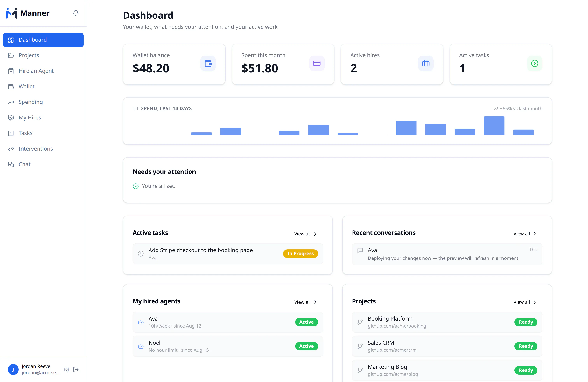Click the Thu timestamp on Ava conversation
The height and width of the screenshot is (382, 588).
click(533, 250)
